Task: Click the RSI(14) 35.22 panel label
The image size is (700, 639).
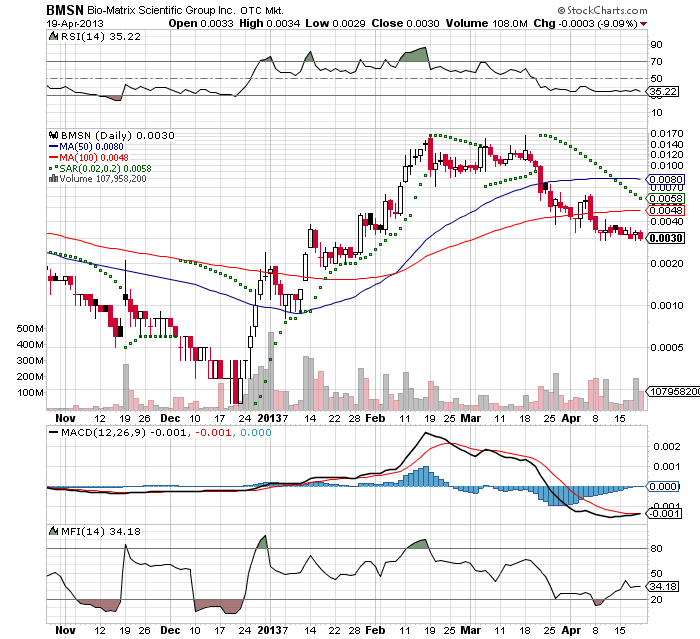Action: 100,36
